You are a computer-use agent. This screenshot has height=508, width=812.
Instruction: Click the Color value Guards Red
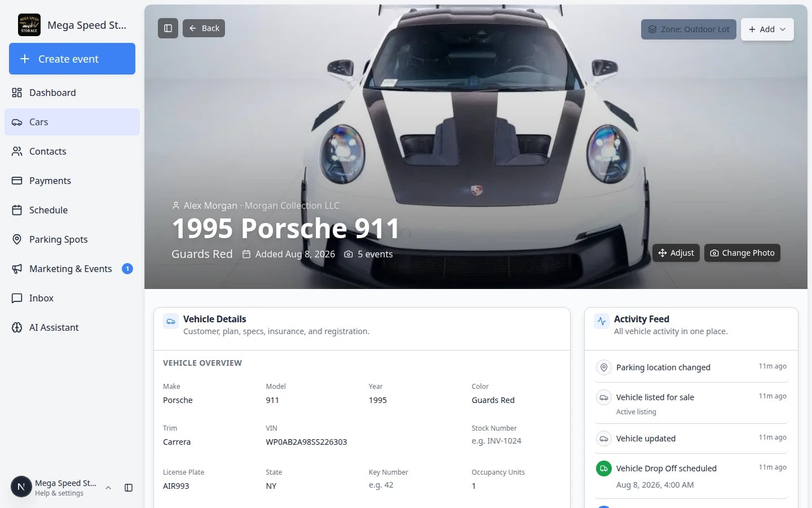493,400
